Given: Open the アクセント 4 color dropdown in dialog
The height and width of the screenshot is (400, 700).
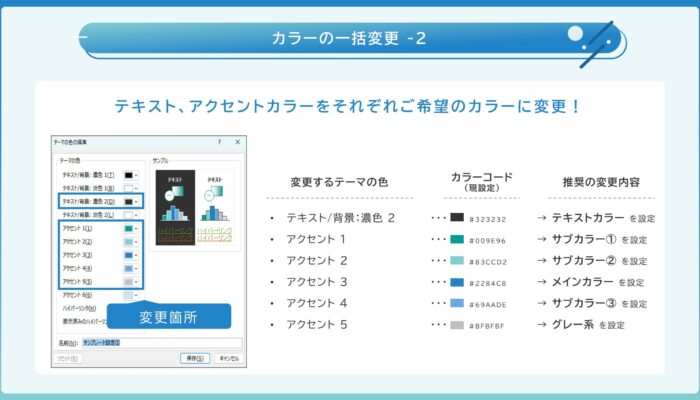Looking at the screenshot, I should point(131,269).
